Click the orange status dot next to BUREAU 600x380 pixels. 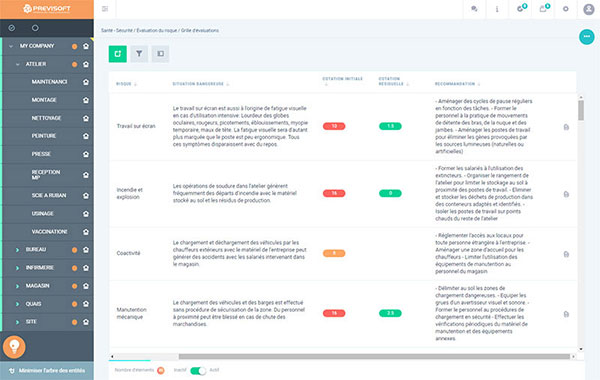(75, 250)
